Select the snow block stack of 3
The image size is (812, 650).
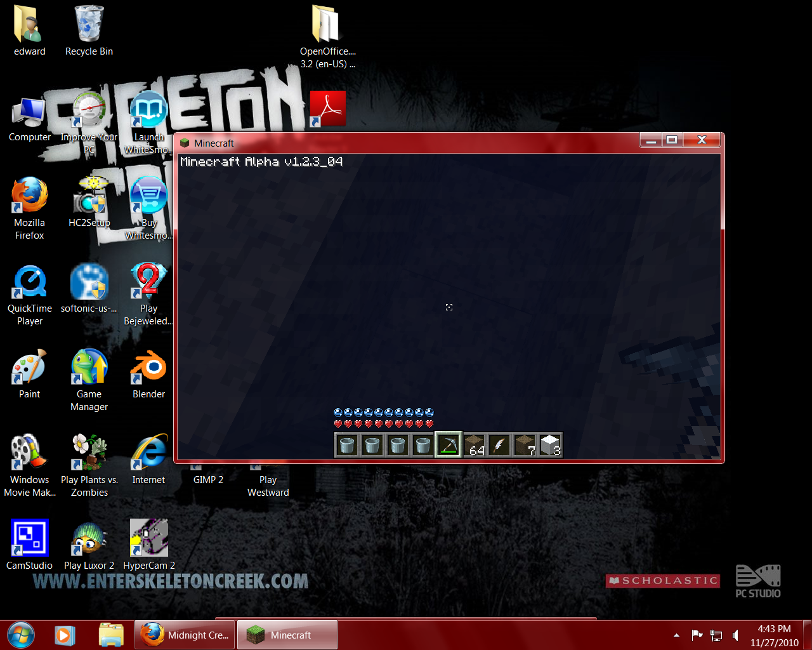pyautogui.click(x=550, y=445)
